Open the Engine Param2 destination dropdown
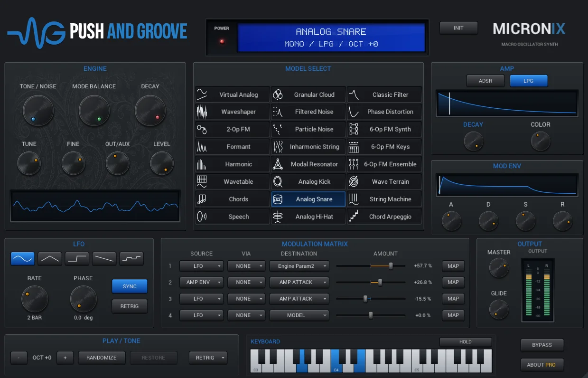The image size is (588, 378). click(299, 266)
